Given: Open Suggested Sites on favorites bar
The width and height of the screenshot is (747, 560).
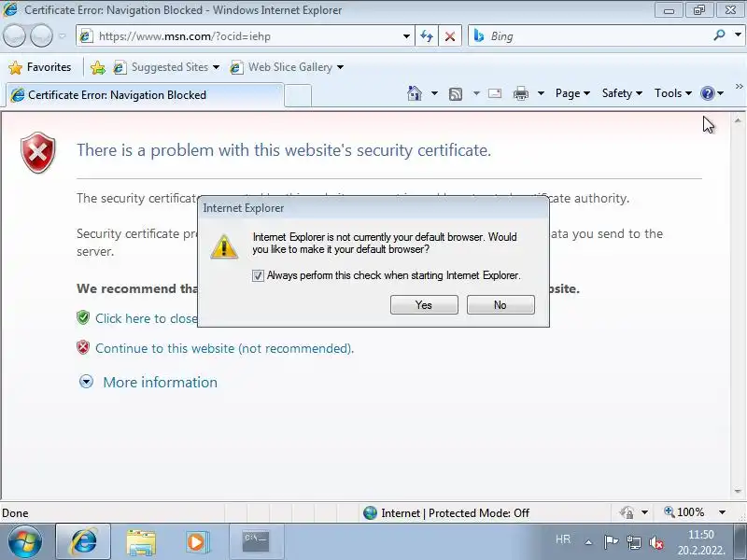Looking at the screenshot, I should (166, 67).
